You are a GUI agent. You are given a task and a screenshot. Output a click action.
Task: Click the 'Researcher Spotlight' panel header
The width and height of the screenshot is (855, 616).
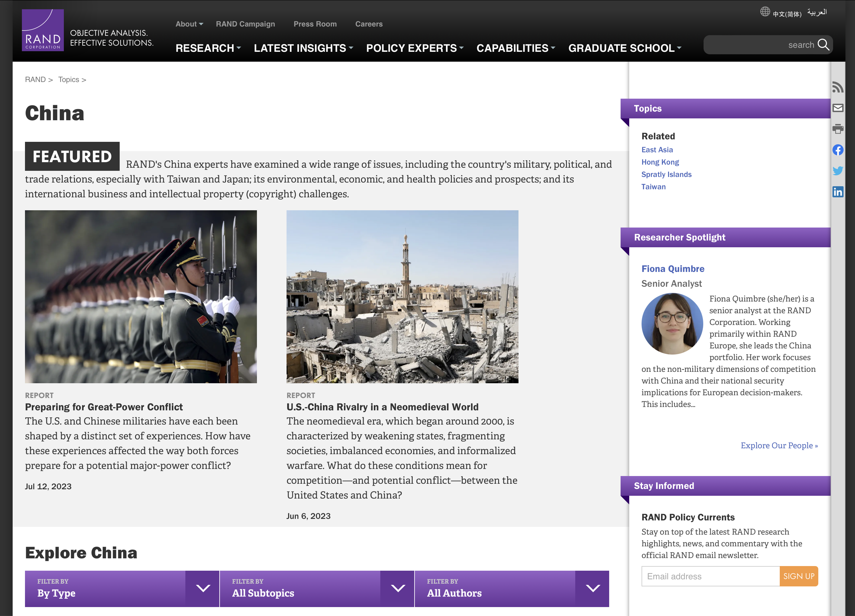point(725,237)
